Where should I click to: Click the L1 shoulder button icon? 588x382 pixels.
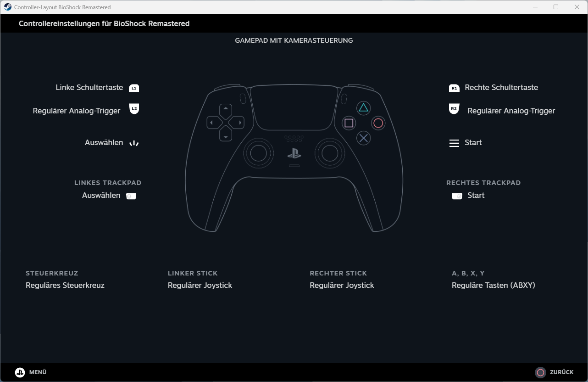pos(133,88)
